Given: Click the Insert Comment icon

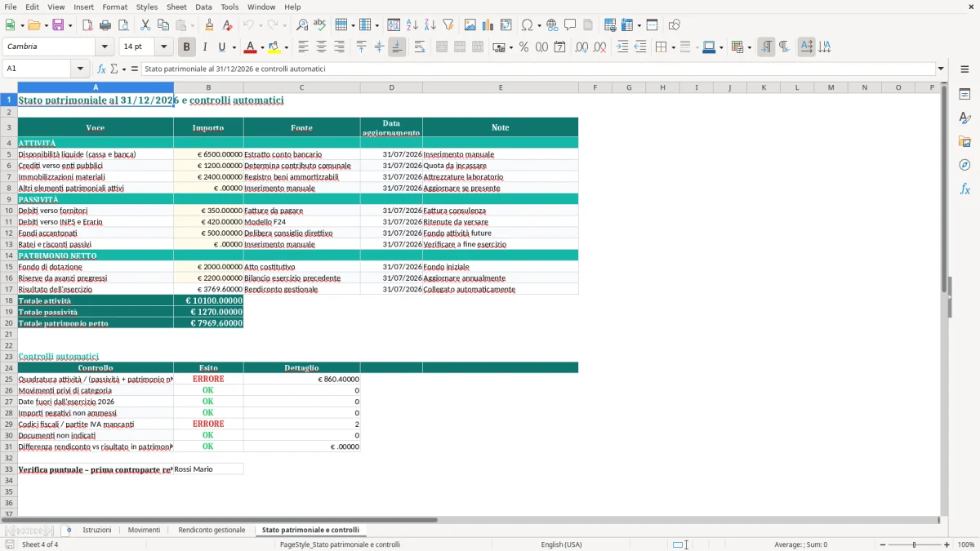Looking at the screenshot, I should tap(570, 25).
